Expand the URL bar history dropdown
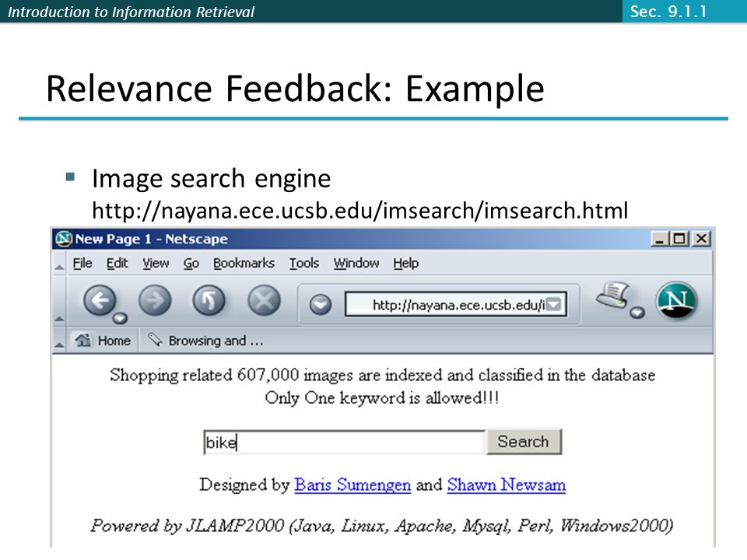The image size is (747, 560). tap(554, 304)
